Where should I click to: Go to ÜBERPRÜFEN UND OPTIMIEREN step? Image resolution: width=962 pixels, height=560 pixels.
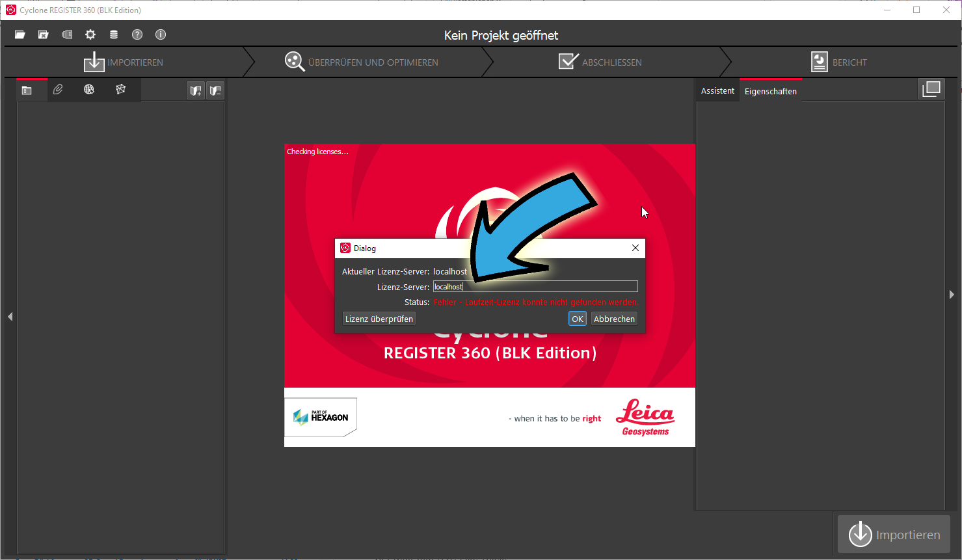(x=362, y=62)
